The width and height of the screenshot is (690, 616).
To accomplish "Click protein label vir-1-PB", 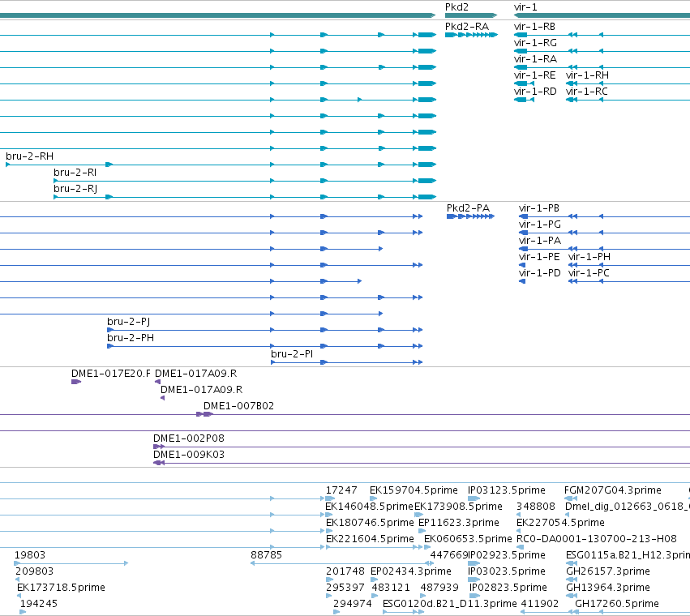I will (x=539, y=208).
